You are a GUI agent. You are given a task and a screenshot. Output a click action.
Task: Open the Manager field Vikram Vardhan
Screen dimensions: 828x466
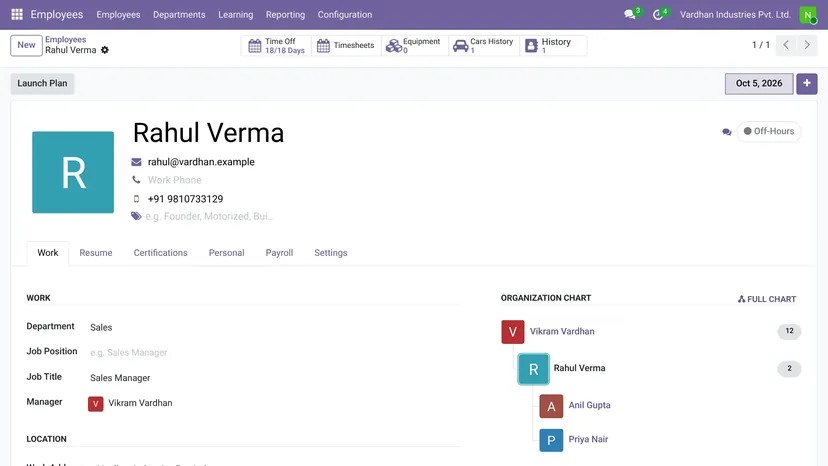click(x=275, y=403)
